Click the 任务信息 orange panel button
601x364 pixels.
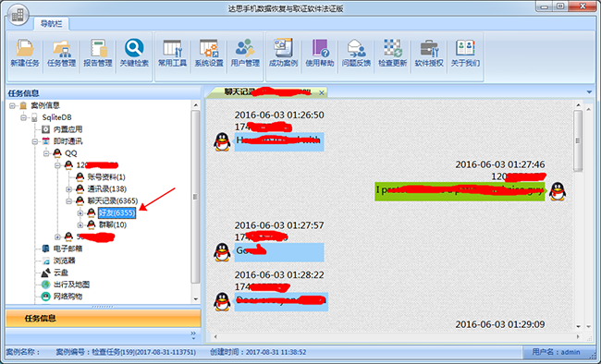point(104,318)
